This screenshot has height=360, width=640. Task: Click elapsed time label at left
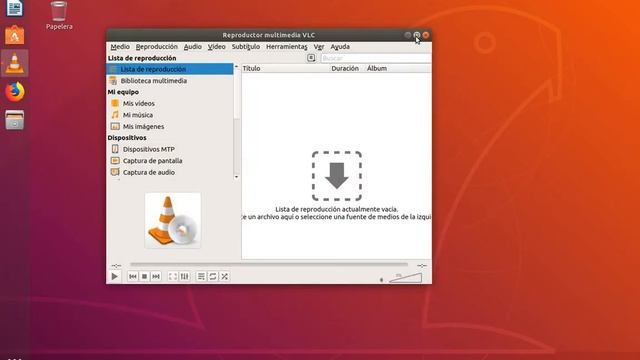pos(116,266)
